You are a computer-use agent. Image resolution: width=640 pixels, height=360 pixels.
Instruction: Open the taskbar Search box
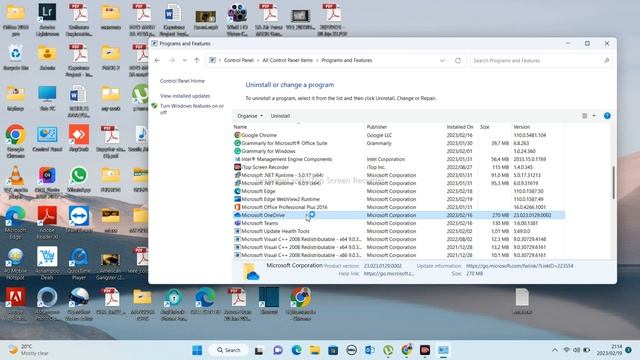click(229, 350)
